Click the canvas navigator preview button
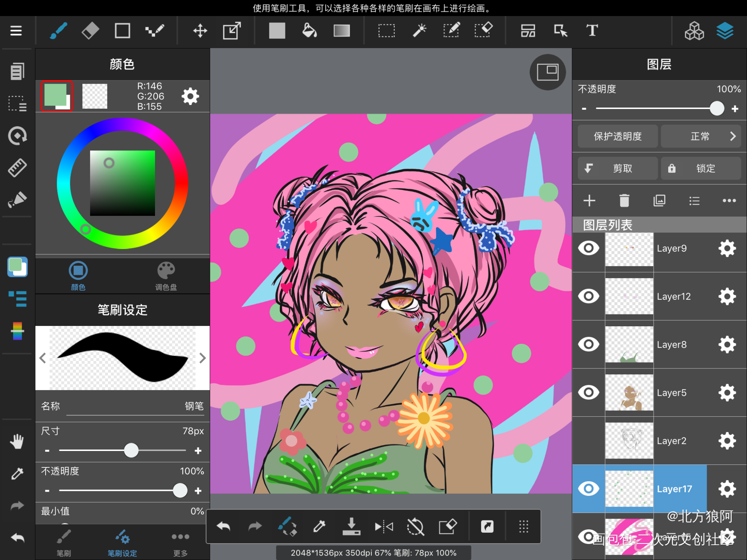This screenshot has height=560, width=747. pyautogui.click(x=548, y=72)
